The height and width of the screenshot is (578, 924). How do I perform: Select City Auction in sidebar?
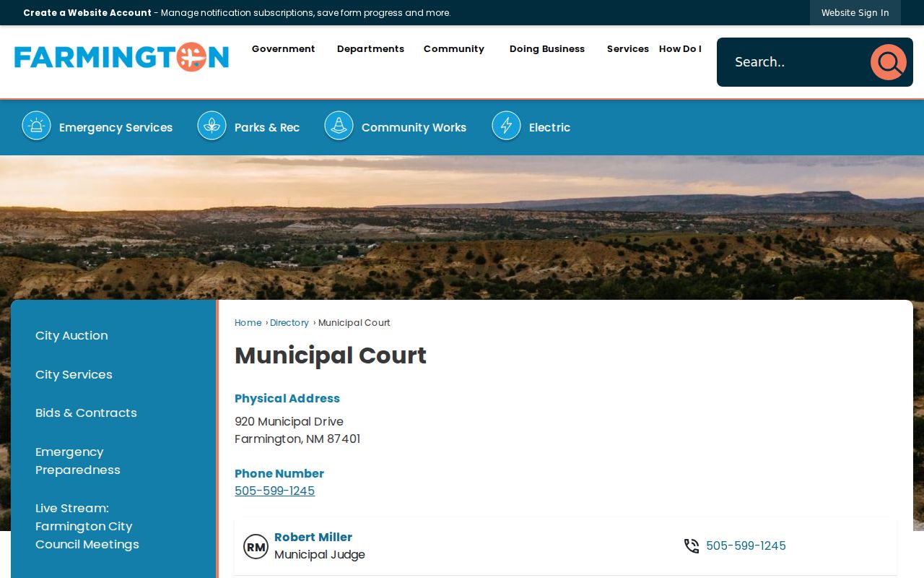71,335
